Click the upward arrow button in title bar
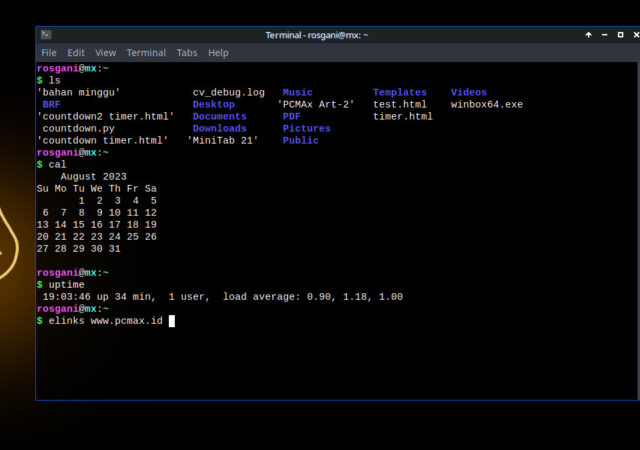Viewport: 640px width, 450px height. (x=589, y=35)
